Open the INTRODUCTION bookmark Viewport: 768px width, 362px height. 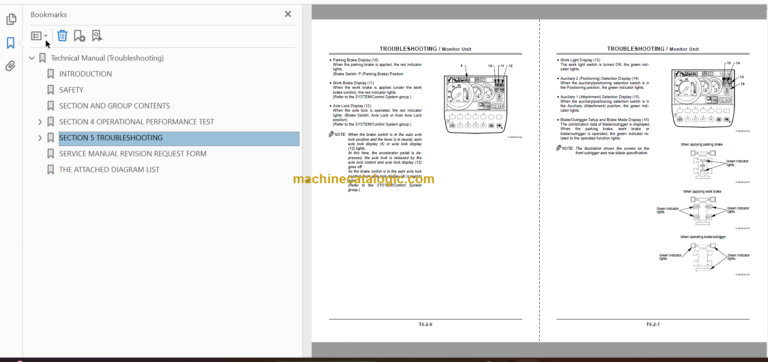pos(85,74)
